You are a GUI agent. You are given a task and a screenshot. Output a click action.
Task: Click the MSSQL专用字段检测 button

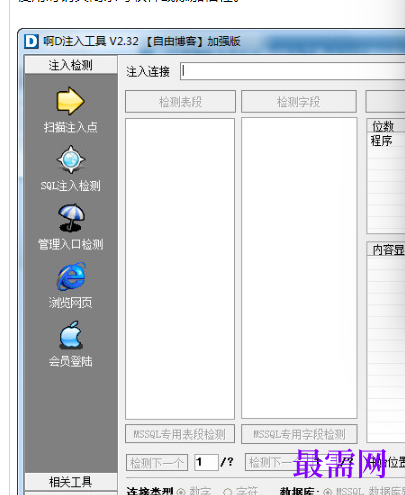coord(299,434)
